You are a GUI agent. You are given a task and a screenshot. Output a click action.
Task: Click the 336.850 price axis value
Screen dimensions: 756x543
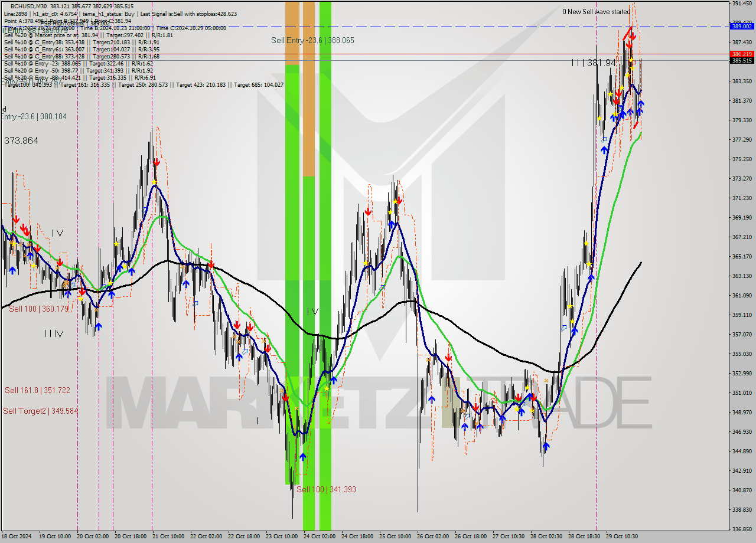point(742,529)
